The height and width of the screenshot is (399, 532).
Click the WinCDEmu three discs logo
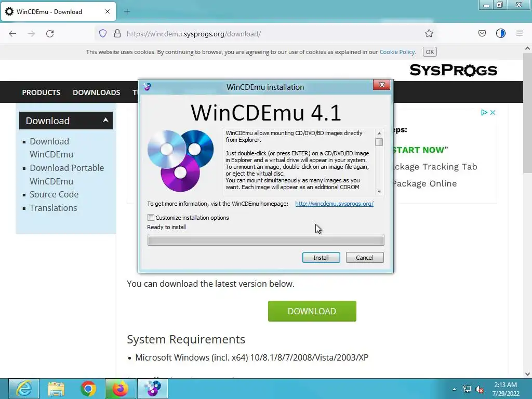(180, 161)
